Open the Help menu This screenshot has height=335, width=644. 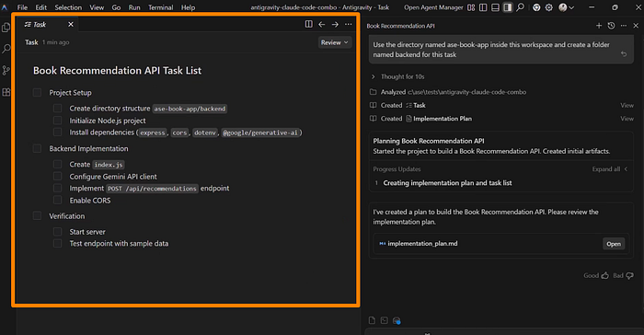(x=188, y=7)
